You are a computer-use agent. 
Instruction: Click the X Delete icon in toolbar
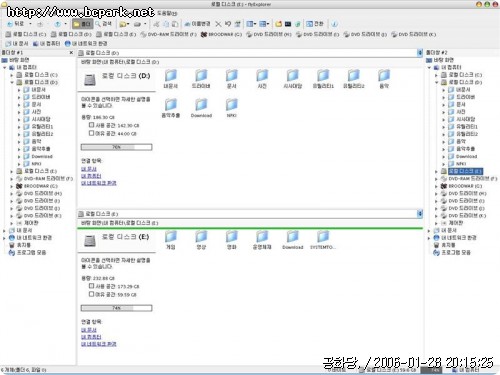click(x=218, y=24)
